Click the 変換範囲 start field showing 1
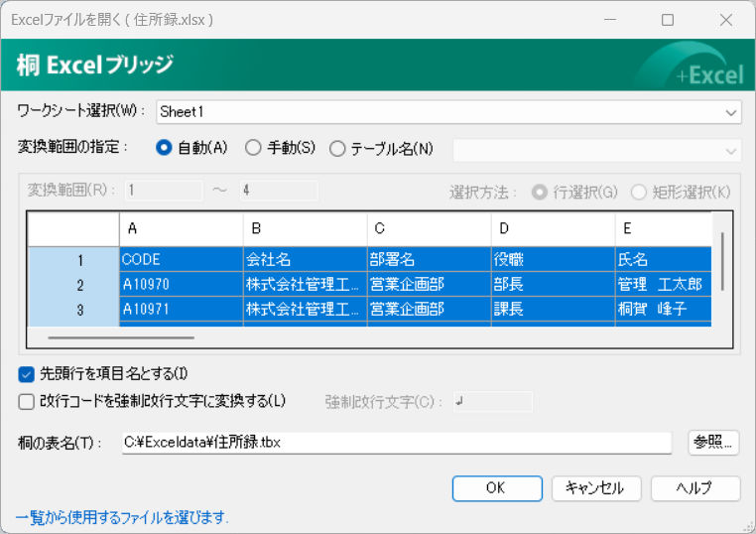756x534 pixels. [x=164, y=190]
